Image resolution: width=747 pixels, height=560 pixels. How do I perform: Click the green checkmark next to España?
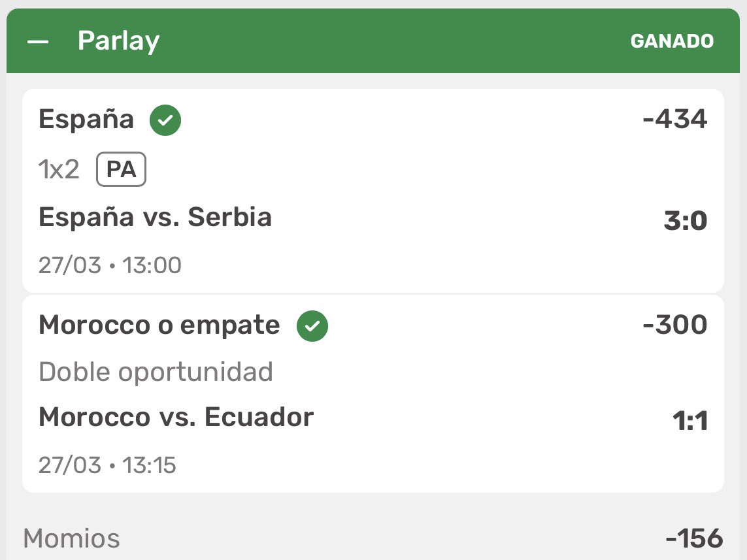tap(165, 120)
